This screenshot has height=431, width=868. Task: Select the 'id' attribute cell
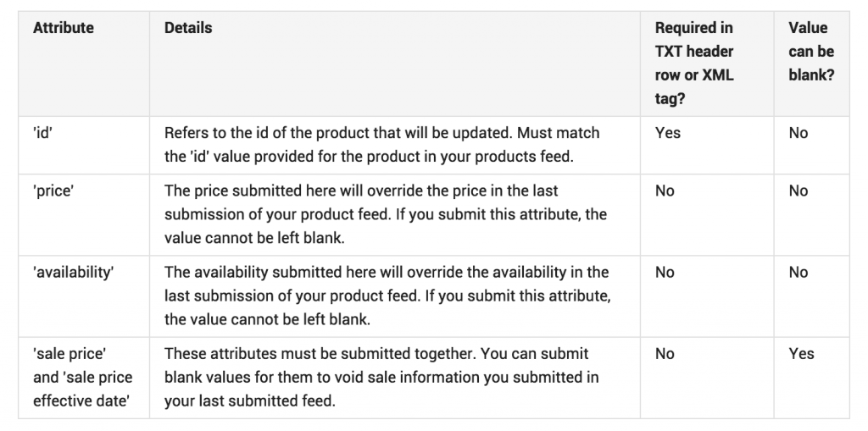tap(42, 133)
